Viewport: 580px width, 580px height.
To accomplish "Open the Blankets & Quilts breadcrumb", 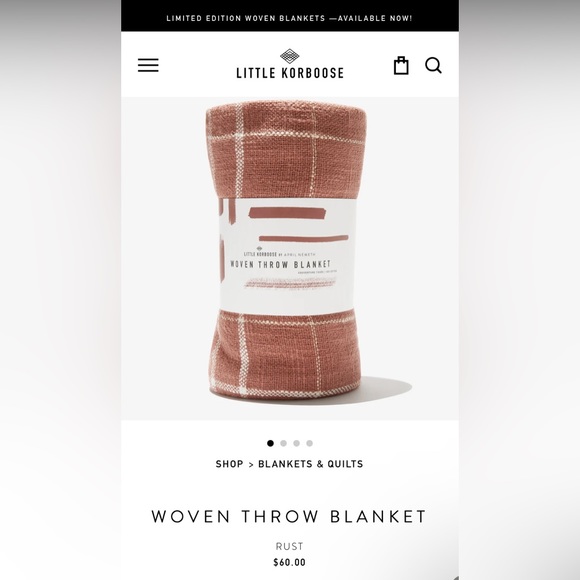I will [x=311, y=464].
